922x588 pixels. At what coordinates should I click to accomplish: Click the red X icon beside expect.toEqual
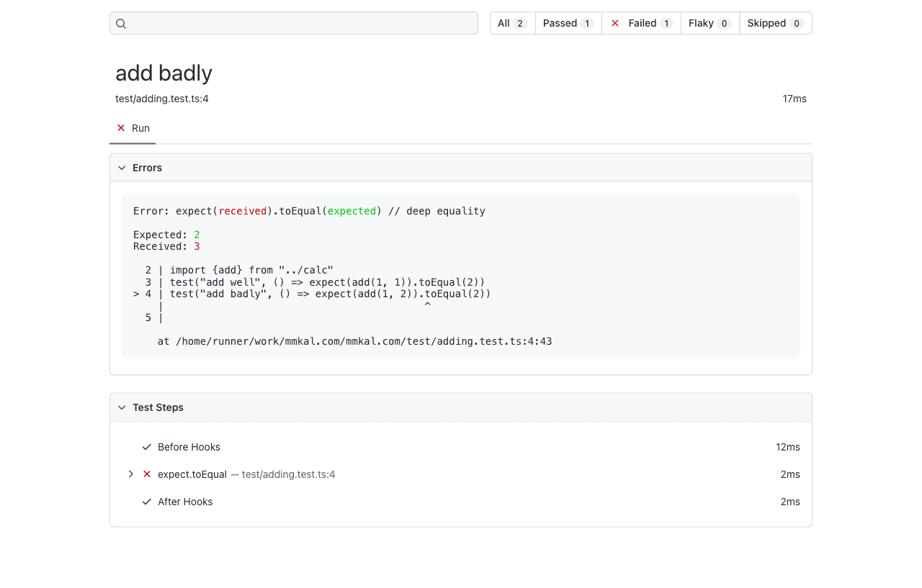147,474
